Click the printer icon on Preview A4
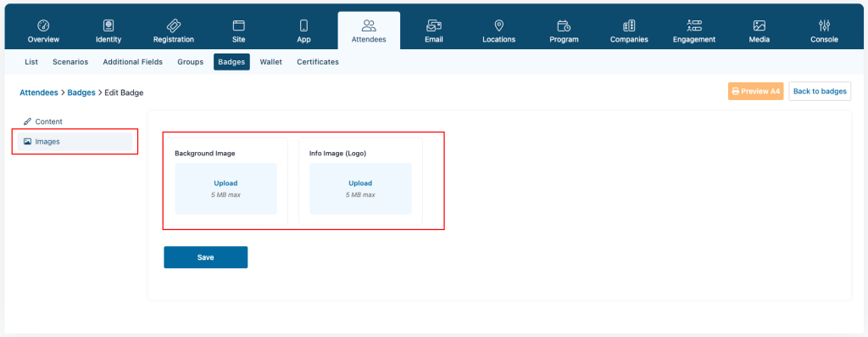 736,92
